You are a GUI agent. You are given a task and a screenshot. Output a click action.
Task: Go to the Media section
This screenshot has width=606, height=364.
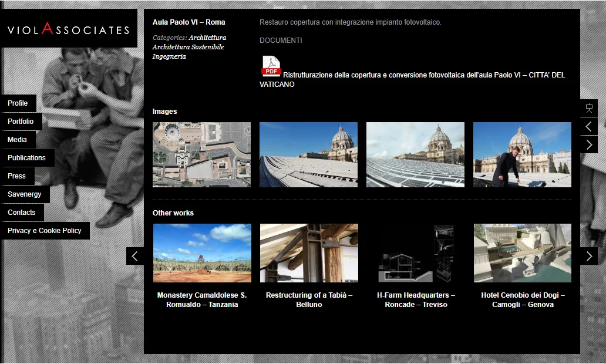[17, 140]
